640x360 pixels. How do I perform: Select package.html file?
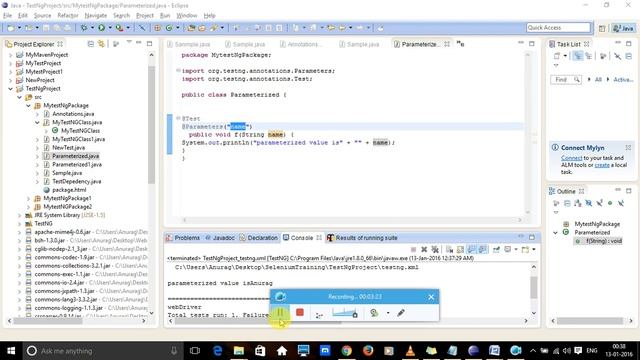(69, 190)
